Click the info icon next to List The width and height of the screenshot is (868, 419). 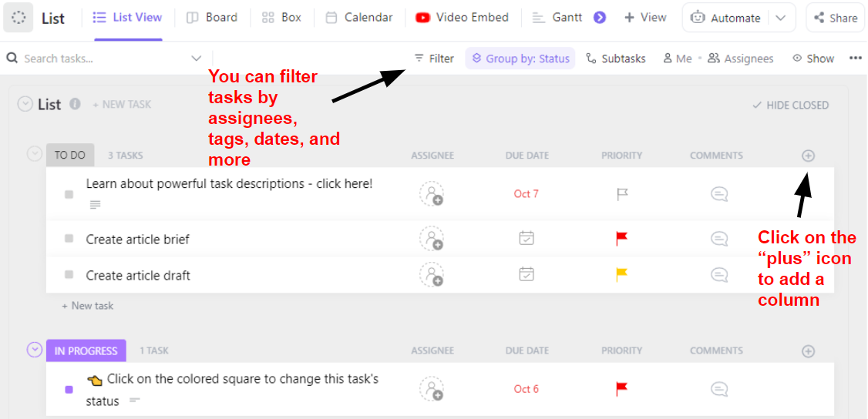click(x=76, y=104)
